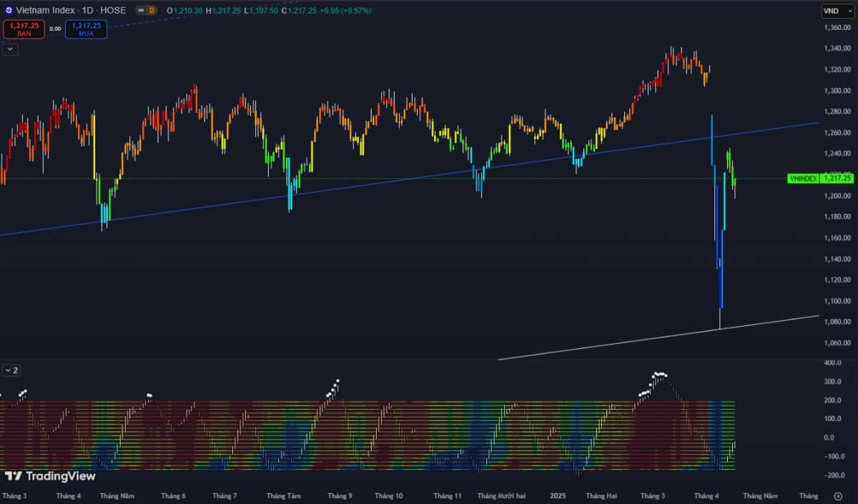Viewport: 858px width, 504px height.
Task: Click the orange D data-status badge
Action: click(152, 11)
